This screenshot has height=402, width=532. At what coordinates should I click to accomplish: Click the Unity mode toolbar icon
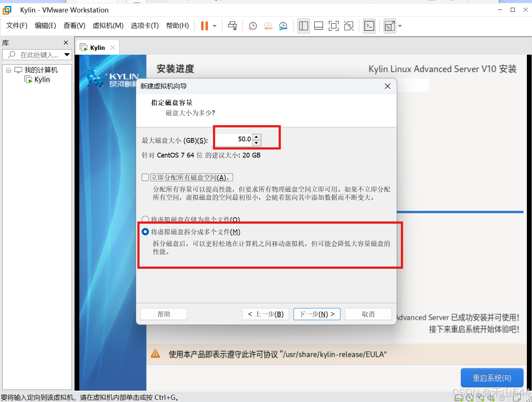(x=349, y=26)
